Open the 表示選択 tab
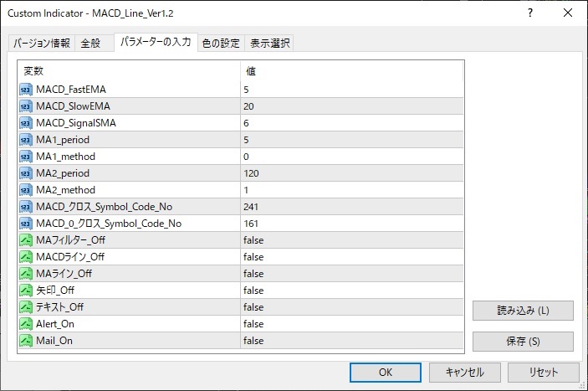Image resolution: width=588 pixels, height=391 pixels. (270, 44)
